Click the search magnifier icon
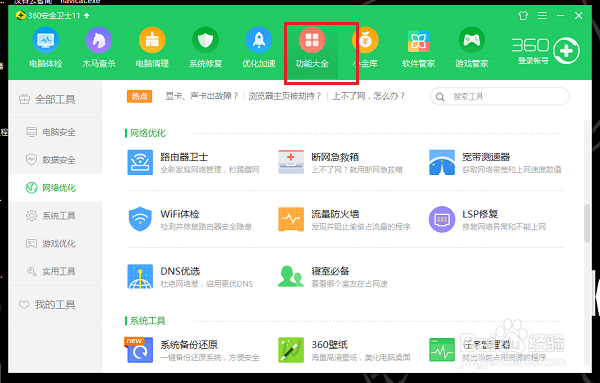This screenshot has width=600, height=383. pyautogui.click(x=440, y=97)
